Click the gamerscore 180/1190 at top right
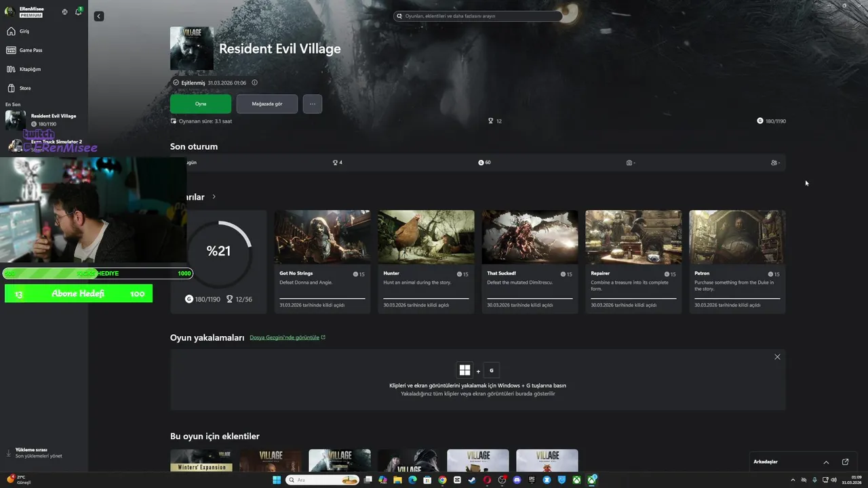Image resolution: width=868 pixels, height=488 pixels. pos(772,121)
